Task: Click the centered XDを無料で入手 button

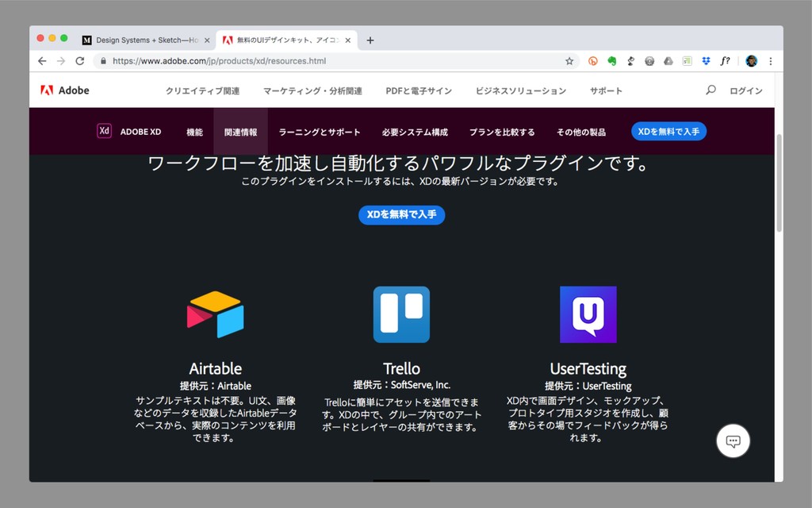Action: point(401,214)
